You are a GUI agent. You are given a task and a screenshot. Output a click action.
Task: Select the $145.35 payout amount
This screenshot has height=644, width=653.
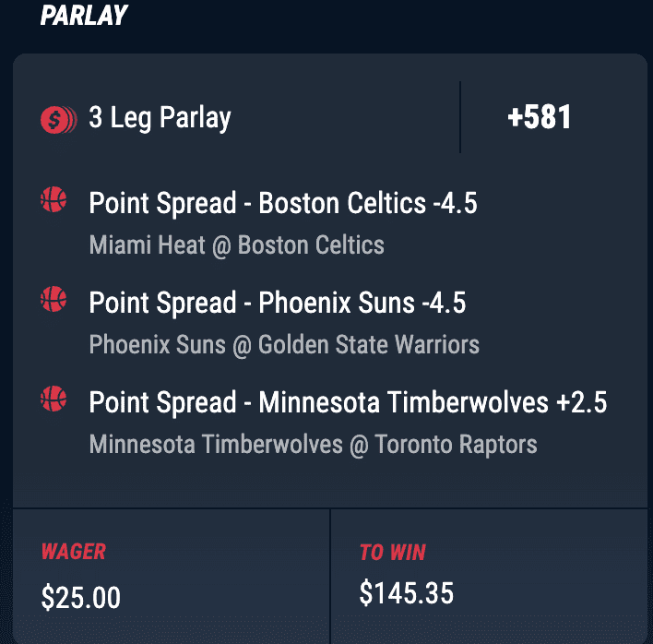click(x=407, y=592)
